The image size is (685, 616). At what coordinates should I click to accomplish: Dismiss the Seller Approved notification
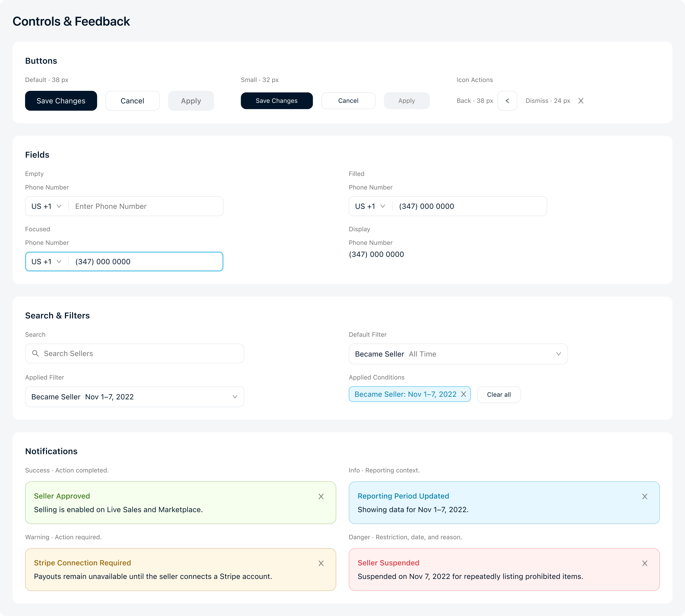[x=321, y=496]
